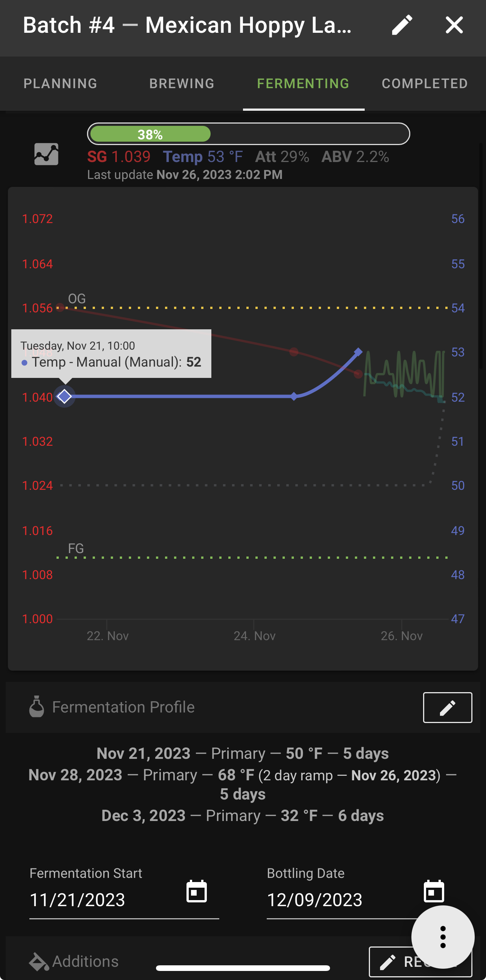
Task: Open the Bottling Date calendar picker
Action: (x=434, y=891)
